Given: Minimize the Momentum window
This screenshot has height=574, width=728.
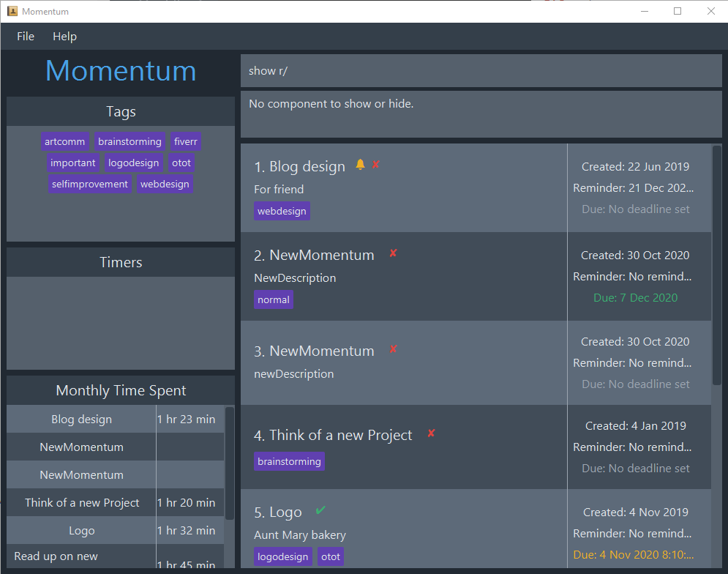Looking at the screenshot, I should (x=645, y=11).
